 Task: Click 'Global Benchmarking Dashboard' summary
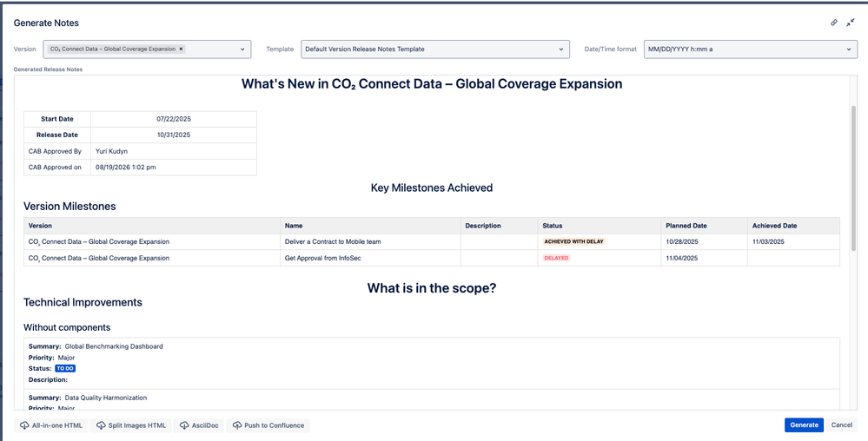tap(114, 346)
